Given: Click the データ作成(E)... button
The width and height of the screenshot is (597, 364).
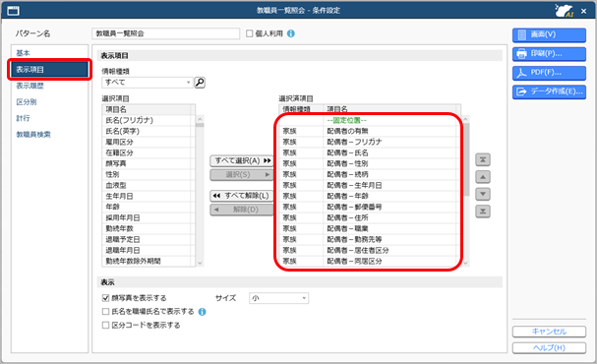Looking at the screenshot, I should tap(549, 91).
